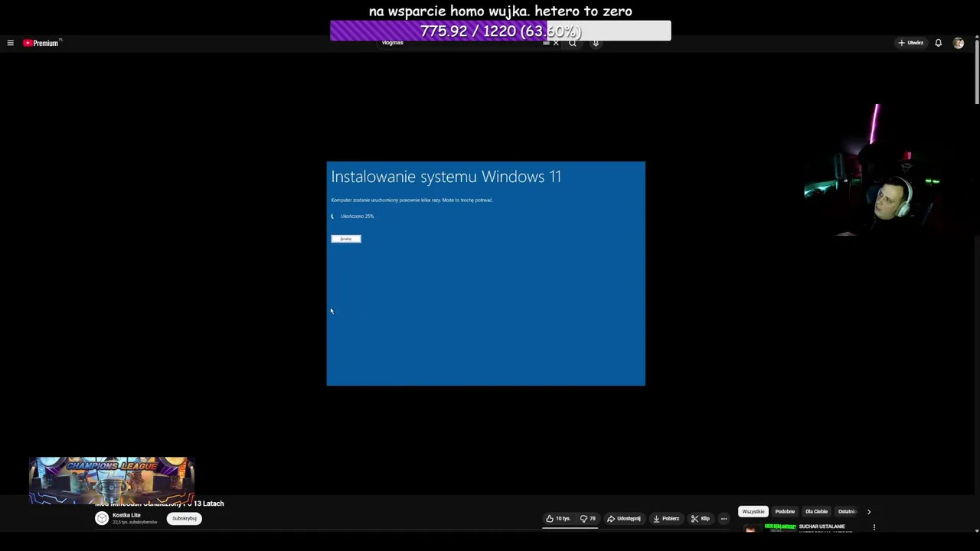This screenshot has height=551, width=980.
Task: Open the account avatar menu
Action: [959, 43]
